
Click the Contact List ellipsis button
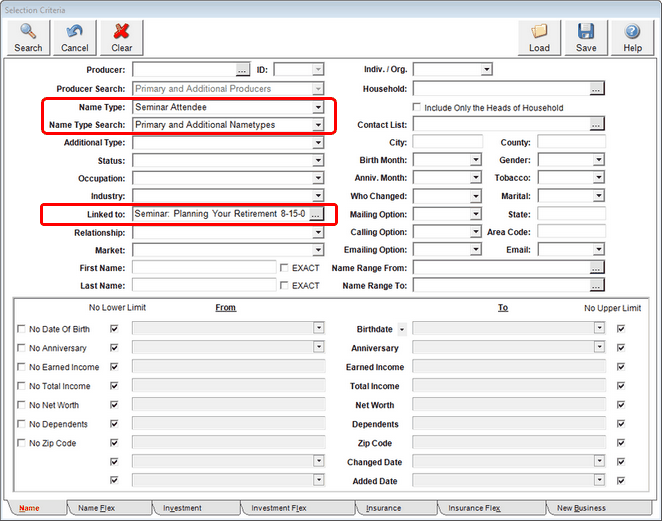[x=597, y=125]
